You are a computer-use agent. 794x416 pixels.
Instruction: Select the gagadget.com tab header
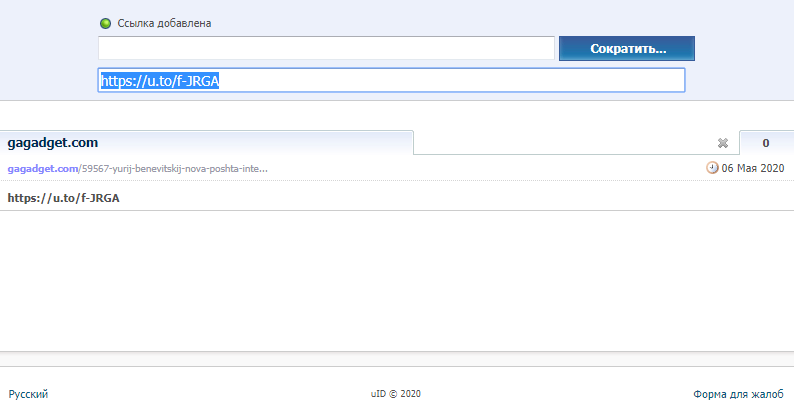pos(53,143)
